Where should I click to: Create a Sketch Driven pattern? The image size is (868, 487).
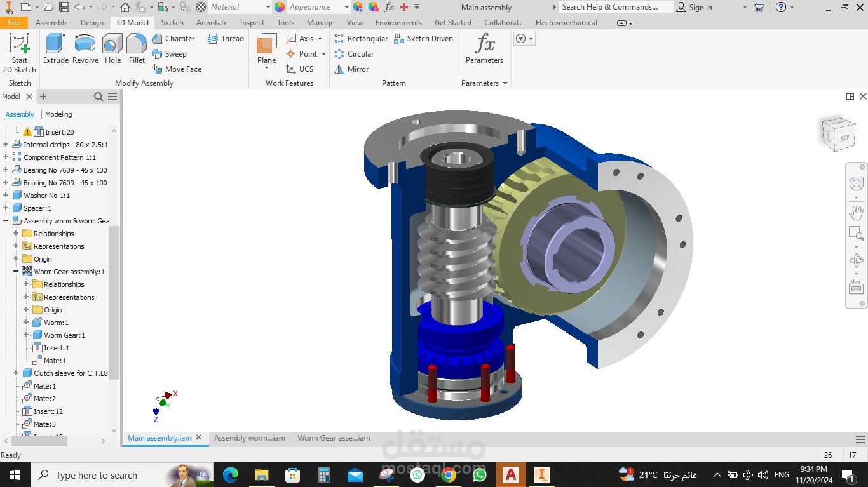pyautogui.click(x=423, y=39)
